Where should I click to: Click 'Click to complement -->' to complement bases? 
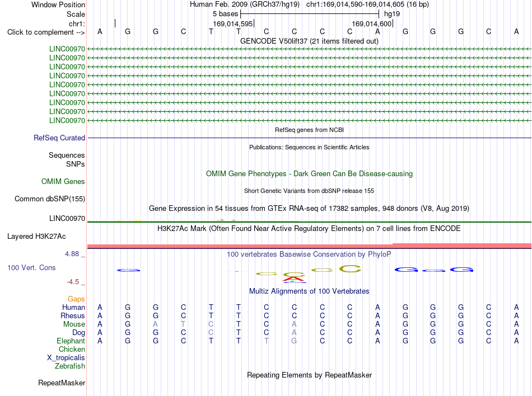click(x=46, y=32)
